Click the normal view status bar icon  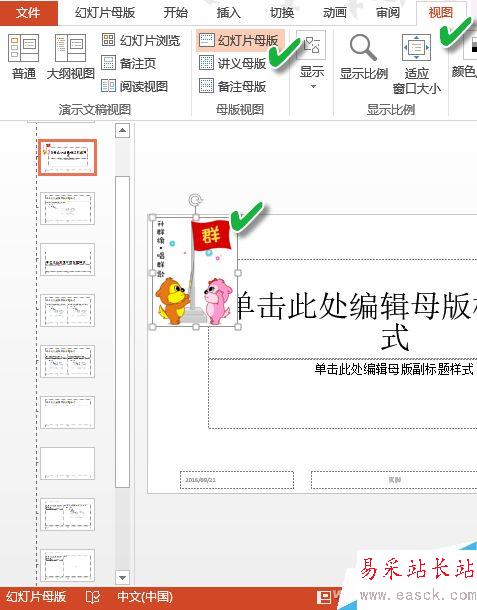(324, 598)
